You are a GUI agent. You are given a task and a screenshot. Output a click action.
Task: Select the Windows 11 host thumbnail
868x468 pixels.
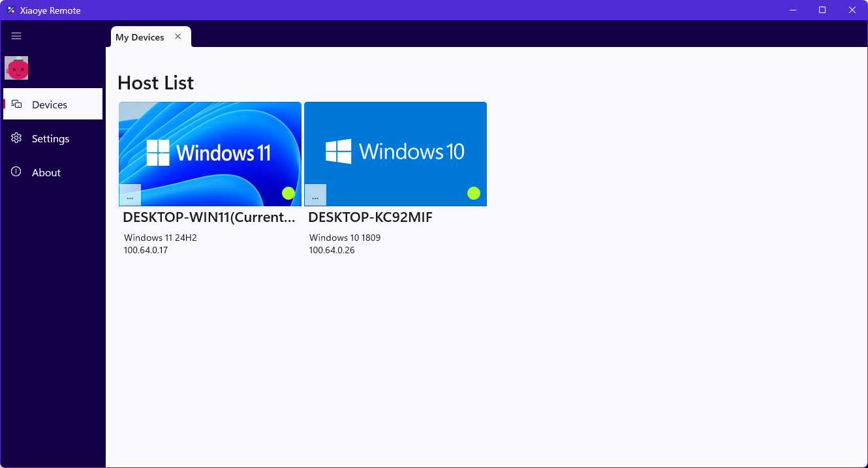[x=210, y=154]
